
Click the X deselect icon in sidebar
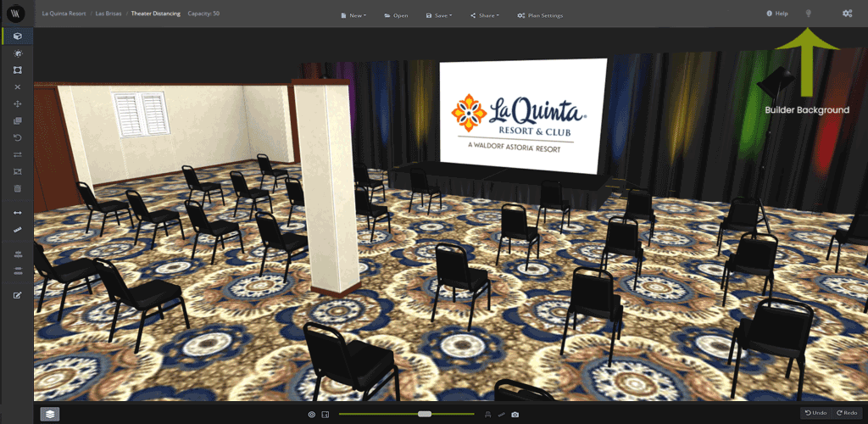point(18,86)
